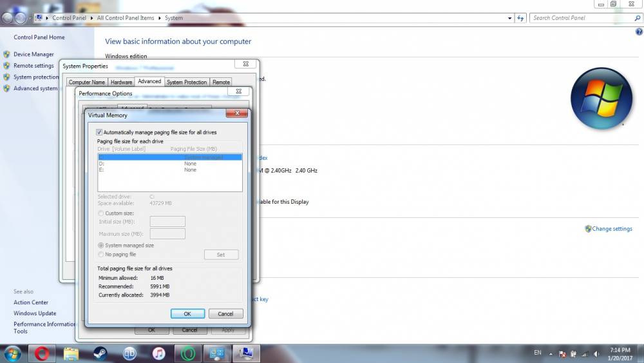Select No paging file radio button

101,255
